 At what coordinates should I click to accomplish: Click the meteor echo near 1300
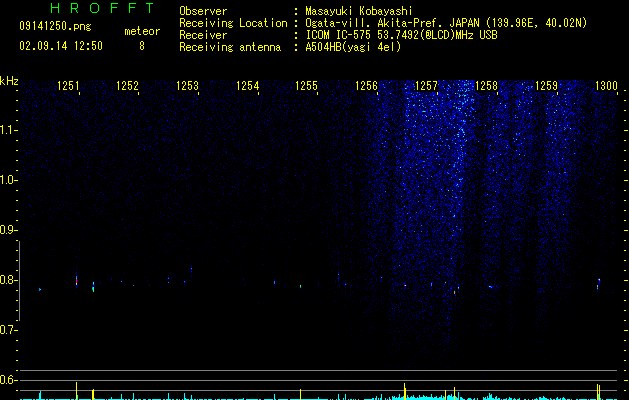click(599, 284)
